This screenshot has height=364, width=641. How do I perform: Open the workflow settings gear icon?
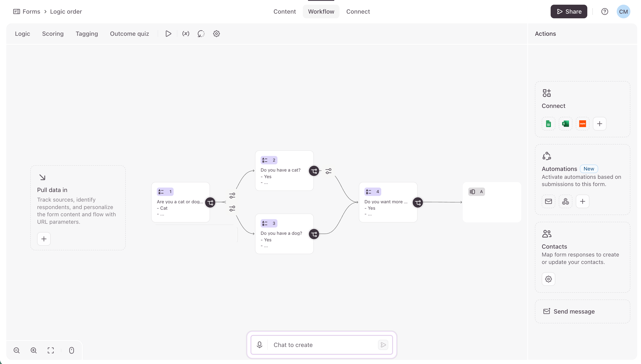coord(217,34)
